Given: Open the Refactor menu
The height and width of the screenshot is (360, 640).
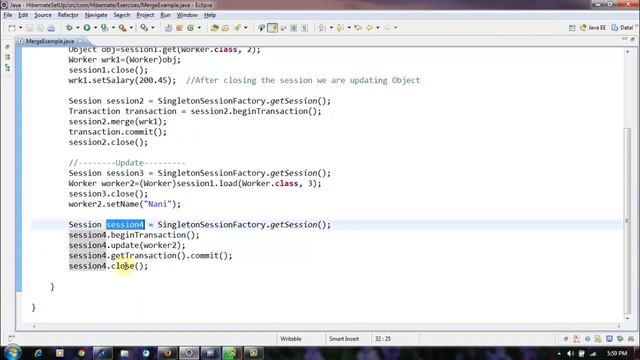Looking at the screenshot, I should [x=68, y=15].
